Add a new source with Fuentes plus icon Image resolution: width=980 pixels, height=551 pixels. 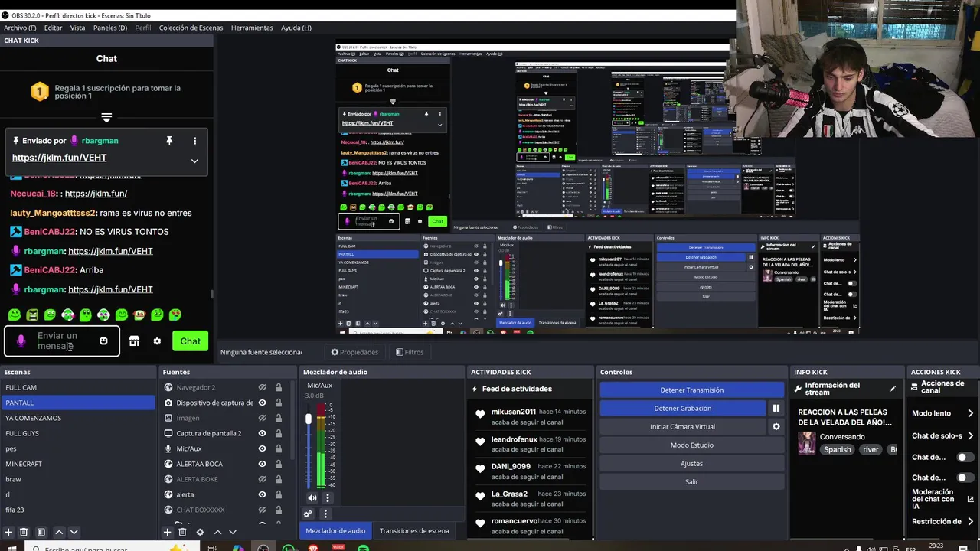pos(167,532)
